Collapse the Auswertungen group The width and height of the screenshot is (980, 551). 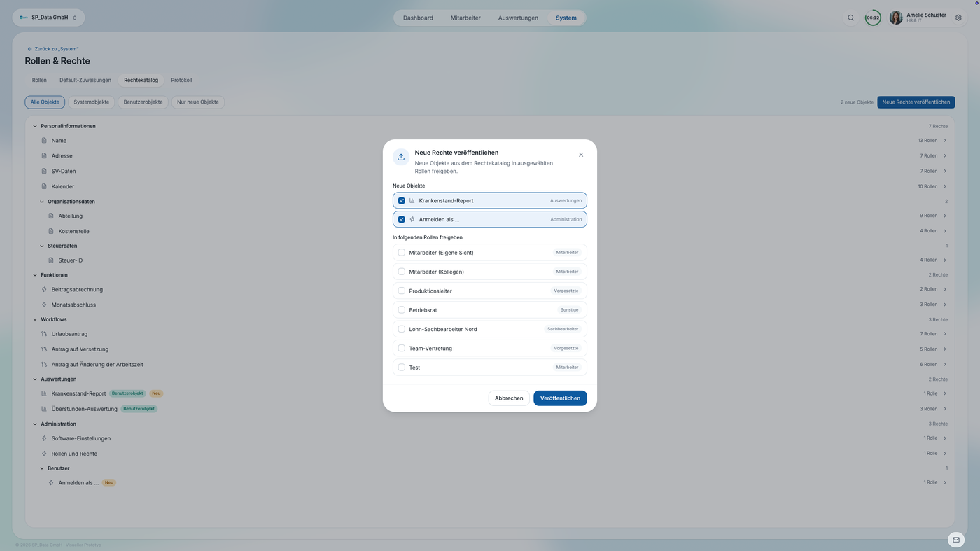(35, 379)
